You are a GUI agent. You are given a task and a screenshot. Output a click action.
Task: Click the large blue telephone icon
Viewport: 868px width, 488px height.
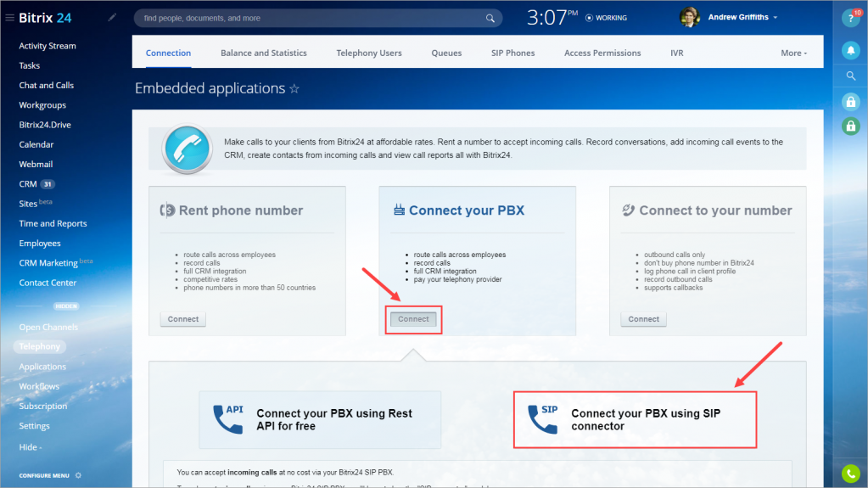[x=188, y=149]
